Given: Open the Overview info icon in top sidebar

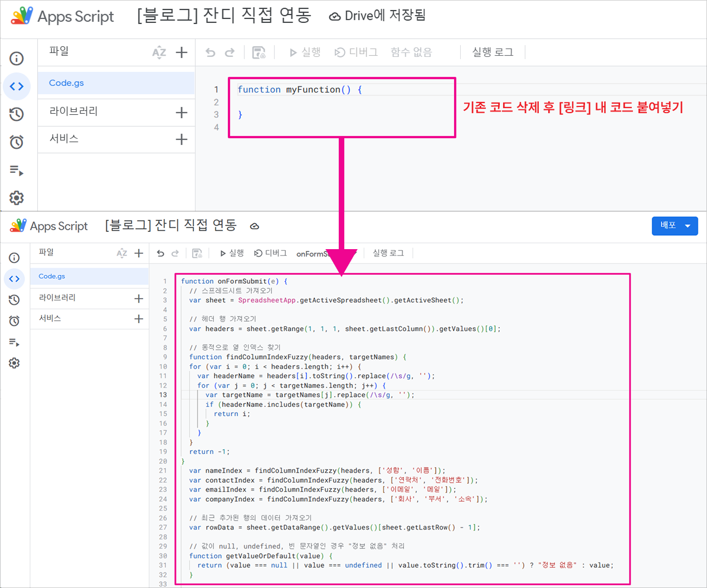Looking at the screenshot, I should (x=17, y=59).
